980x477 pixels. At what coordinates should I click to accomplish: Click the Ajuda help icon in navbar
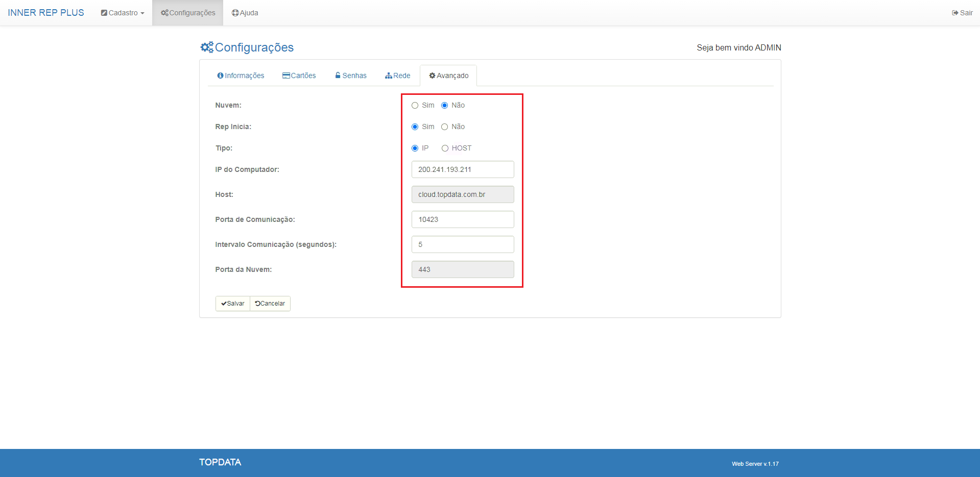(235, 13)
